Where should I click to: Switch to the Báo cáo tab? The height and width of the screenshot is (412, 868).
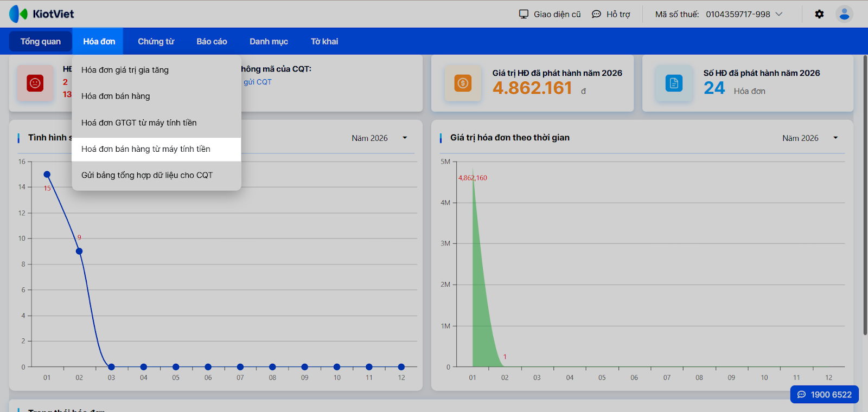pos(212,41)
